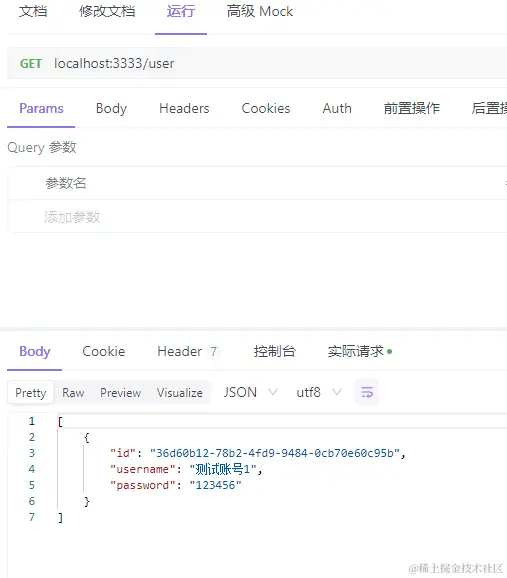Click the "id" key in response
The height and width of the screenshot is (578, 507).
[x=123, y=453]
